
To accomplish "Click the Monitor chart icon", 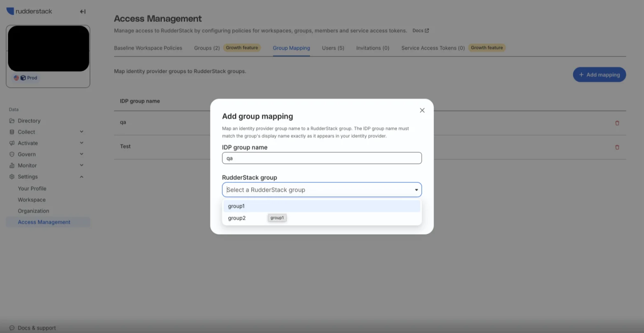I will (12, 165).
